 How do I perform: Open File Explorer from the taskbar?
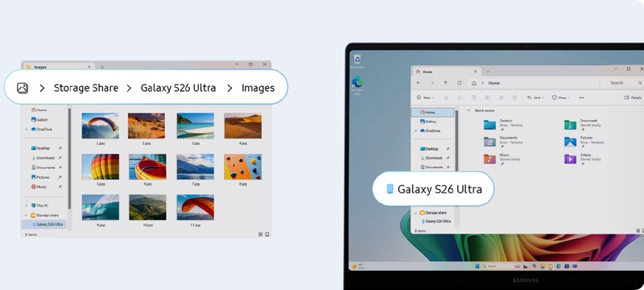542,266
